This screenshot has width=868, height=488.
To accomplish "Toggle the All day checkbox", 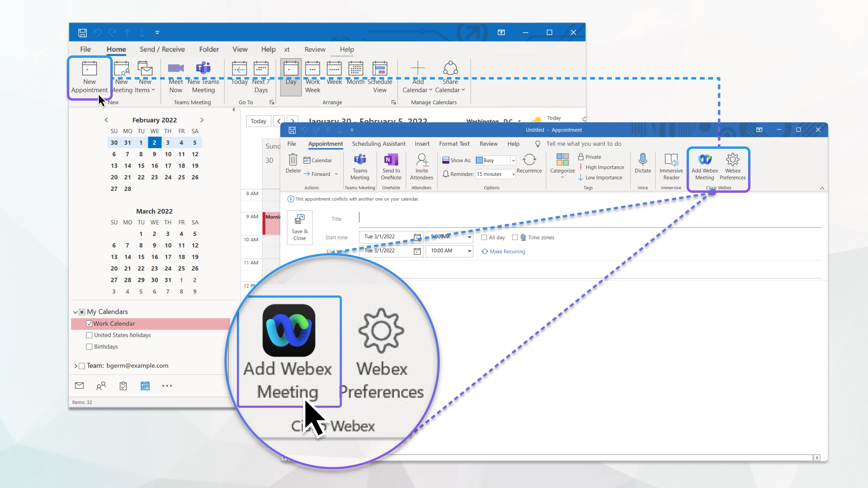I will tap(484, 237).
